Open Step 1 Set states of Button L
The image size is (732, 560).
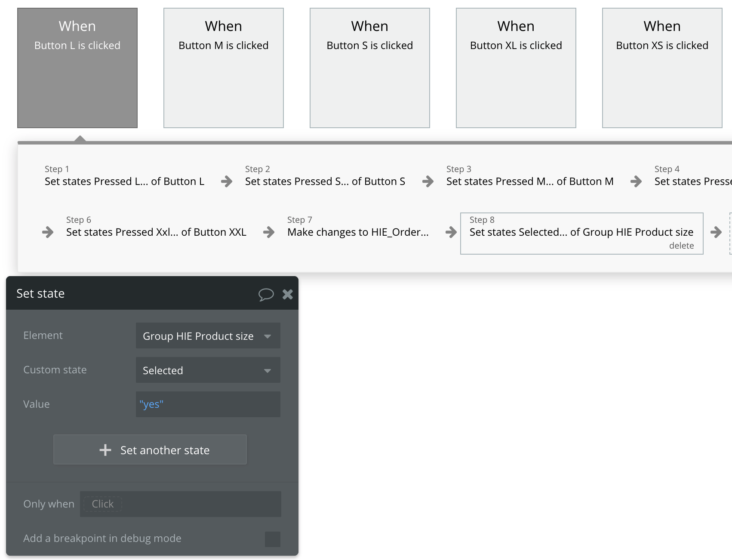coord(124,181)
